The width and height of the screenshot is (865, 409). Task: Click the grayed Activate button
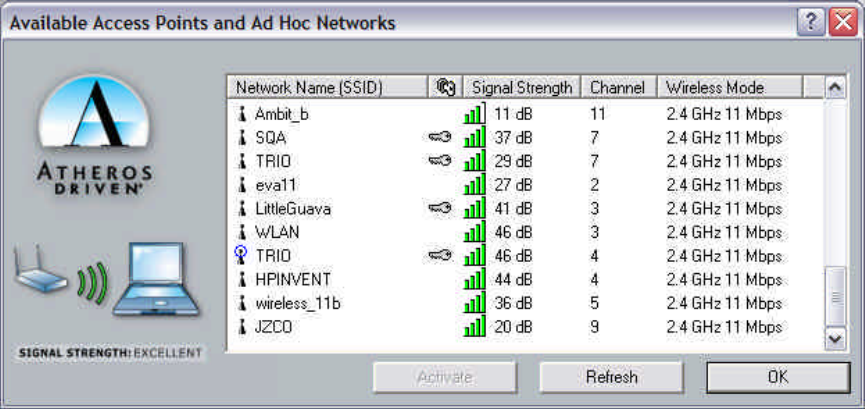444,378
